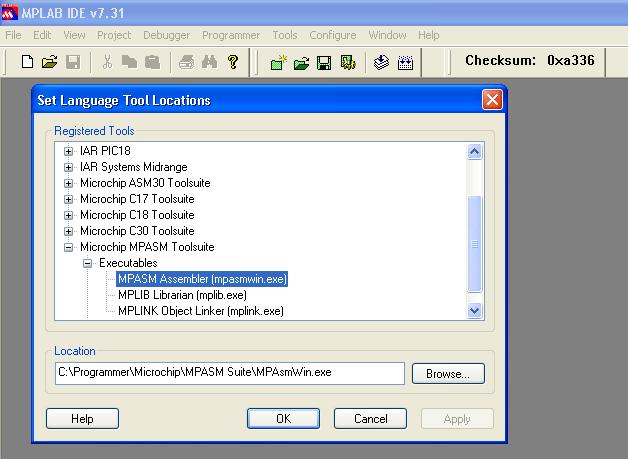
Task: Click the Cancel button
Action: pyautogui.click(x=370, y=419)
